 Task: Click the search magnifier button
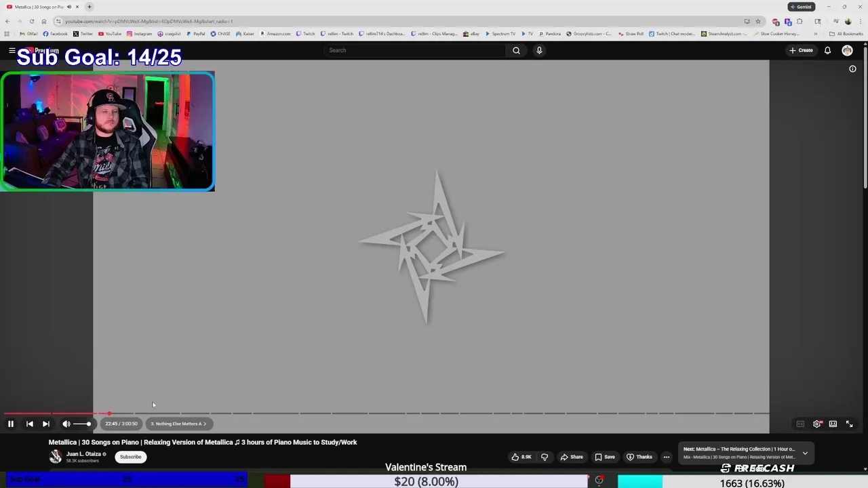516,50
